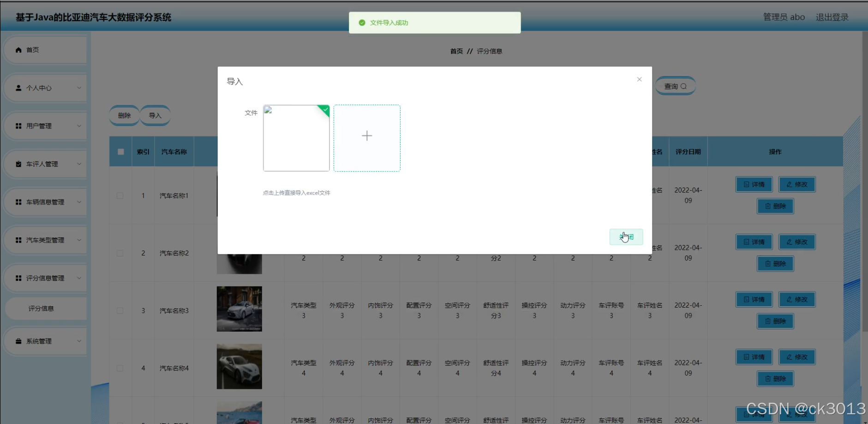Viewport: 868px width, 424px height.
Task: Open 详情 for row 1
Action: [754, 184]
